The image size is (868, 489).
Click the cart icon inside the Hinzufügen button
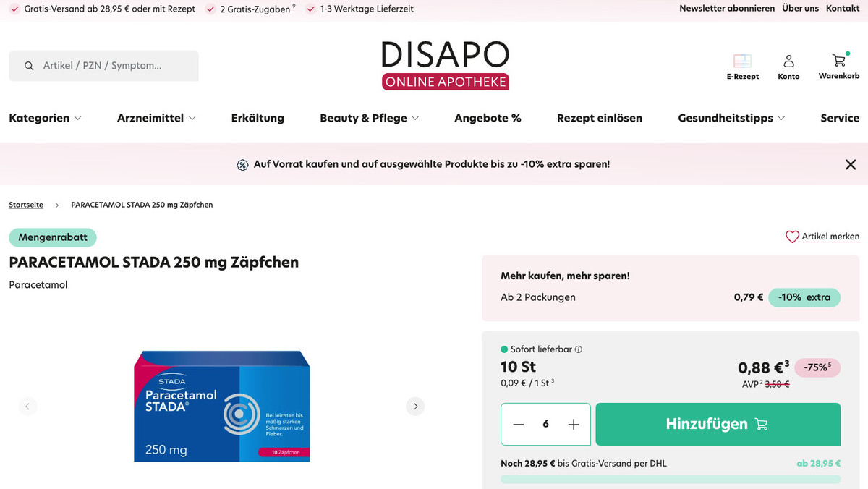pyautogui.click(x=761, y=425)
